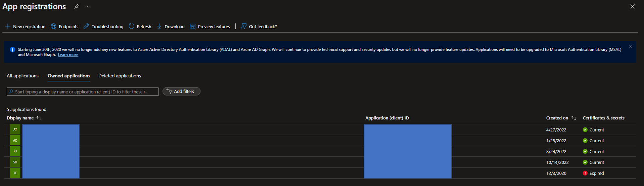Click the New registration plus icon
The image size is (644, 186).
(8, 26)
